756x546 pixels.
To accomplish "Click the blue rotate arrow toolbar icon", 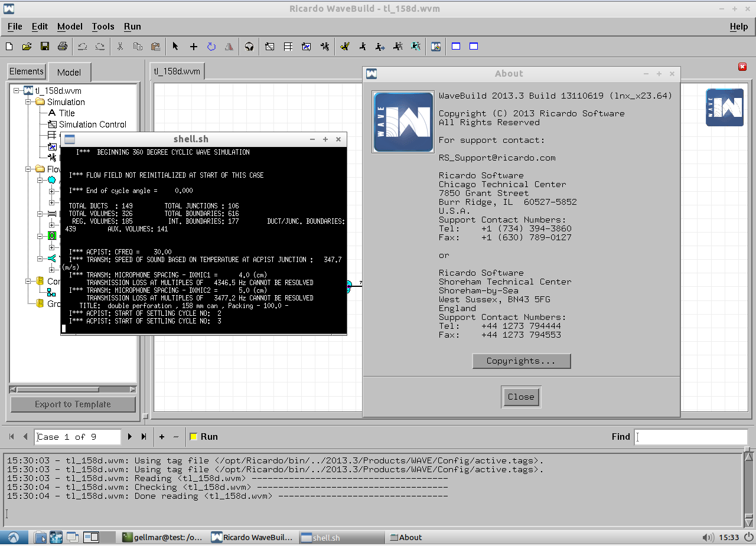I will 211,46.
